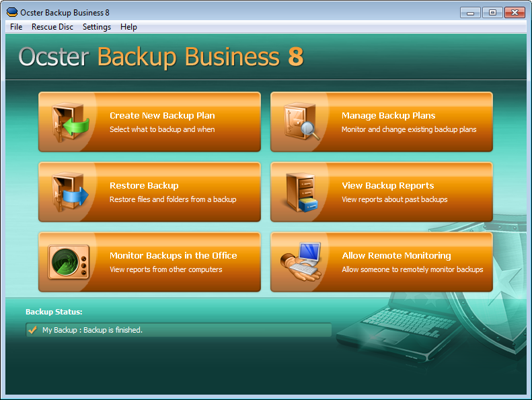Image resolution: width=532 pixels, height=400 pixels.
Task: Open the File menu
Action: click(16, 27)
